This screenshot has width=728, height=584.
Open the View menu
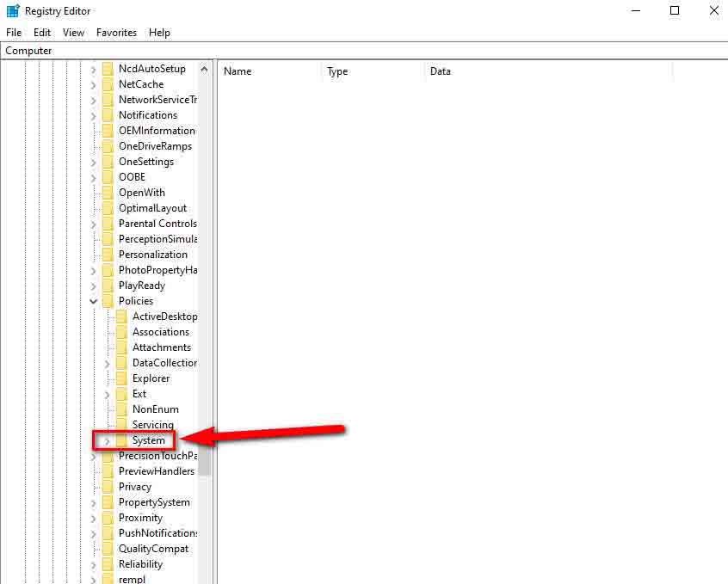pos(73,33)
